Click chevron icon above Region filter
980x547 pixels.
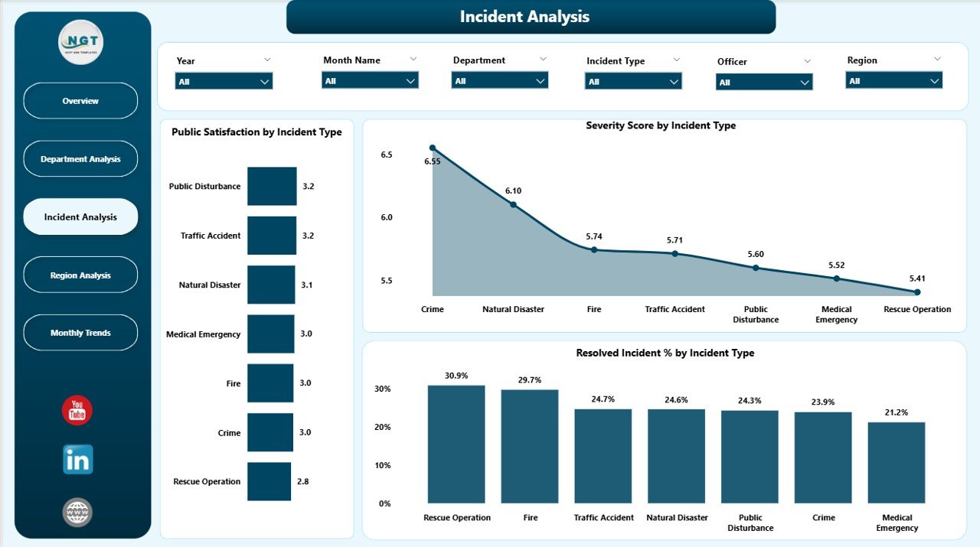[938, 59]
